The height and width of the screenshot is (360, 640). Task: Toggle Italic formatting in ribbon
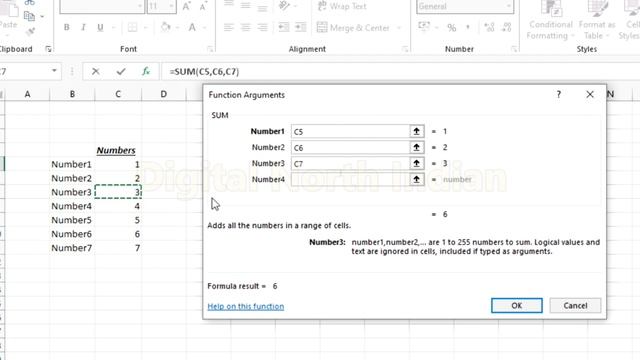point(83,27)
